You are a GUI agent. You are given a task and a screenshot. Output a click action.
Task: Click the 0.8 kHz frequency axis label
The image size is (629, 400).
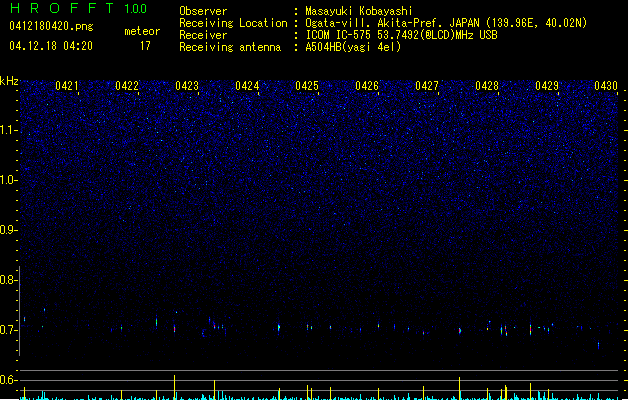click(x=8, y=280)
